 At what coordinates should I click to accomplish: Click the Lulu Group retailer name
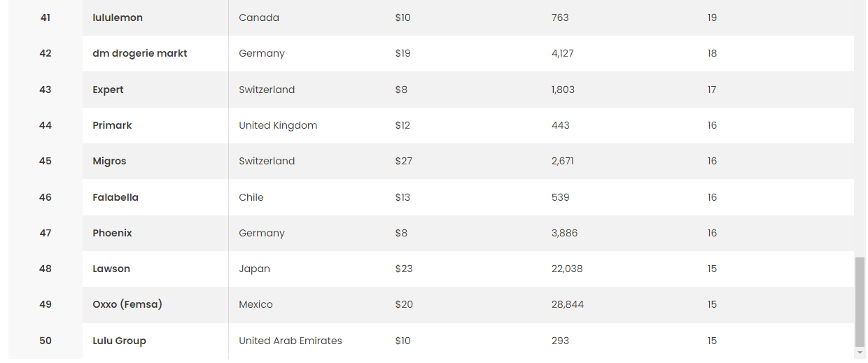pyautogui.click(x=119, y=341)
